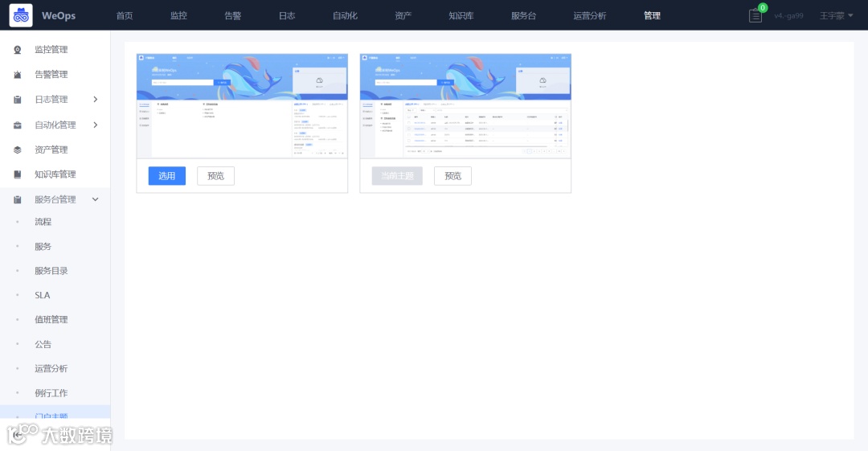Click 预览 beside the 选用 button
The height and width of the screenshot is (451, 868).
click(215, 175)
